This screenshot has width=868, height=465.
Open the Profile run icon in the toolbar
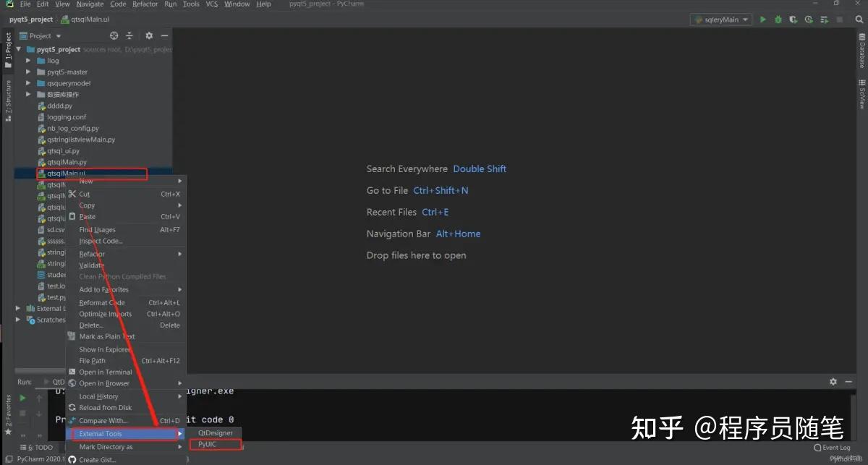[809, 20]
